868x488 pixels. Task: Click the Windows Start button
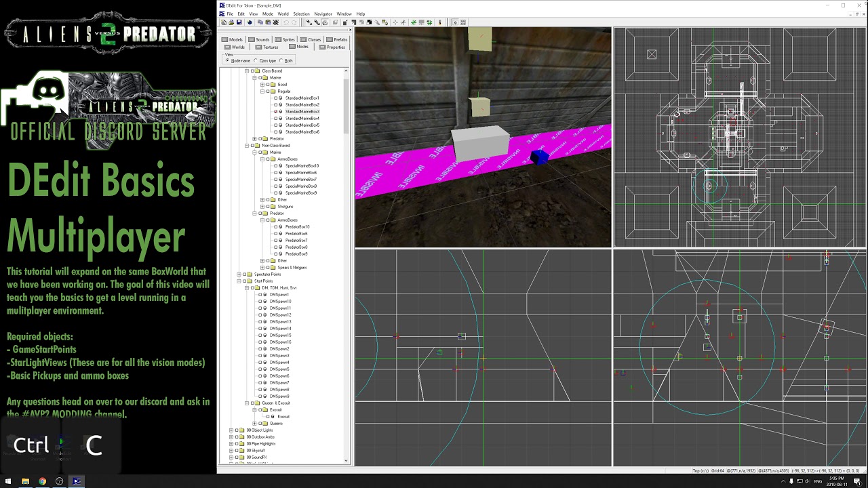point(7,481)
